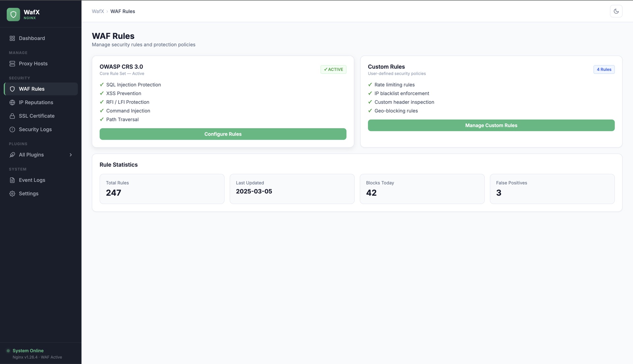
Task: Expand the All Plugins chevron arrow
Action: [71, 155]
